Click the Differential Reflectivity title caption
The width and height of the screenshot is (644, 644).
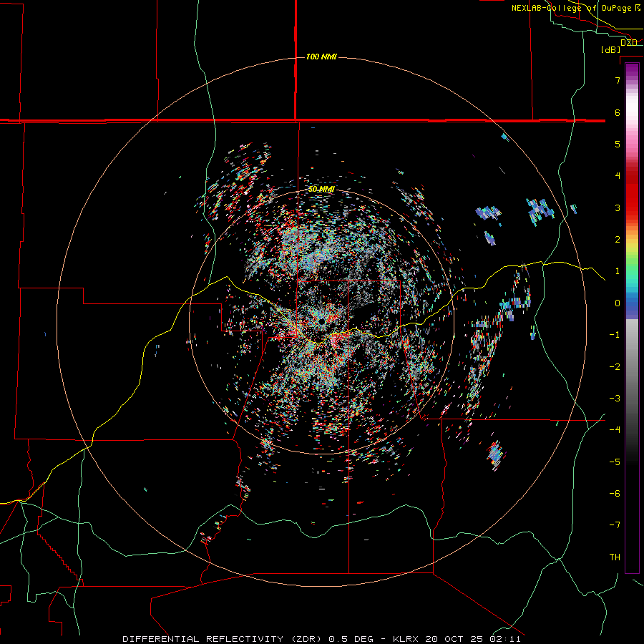coord(321,639)
